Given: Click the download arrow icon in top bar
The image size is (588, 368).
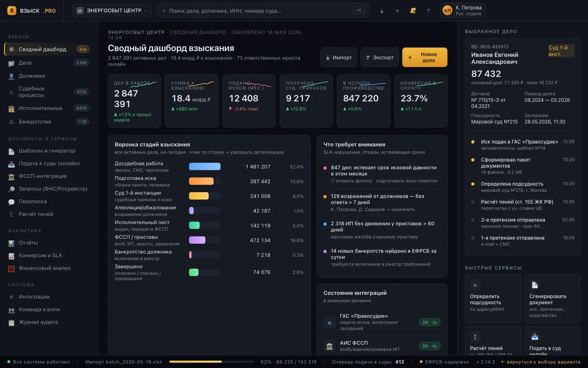Looking at the screenshot, I should 382,11.
